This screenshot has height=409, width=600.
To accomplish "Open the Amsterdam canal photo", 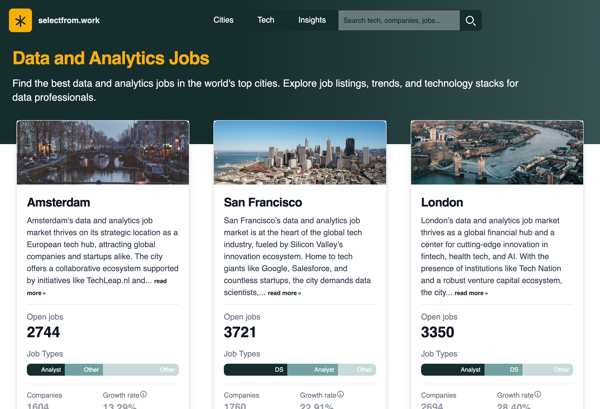I will click(103, 152).
